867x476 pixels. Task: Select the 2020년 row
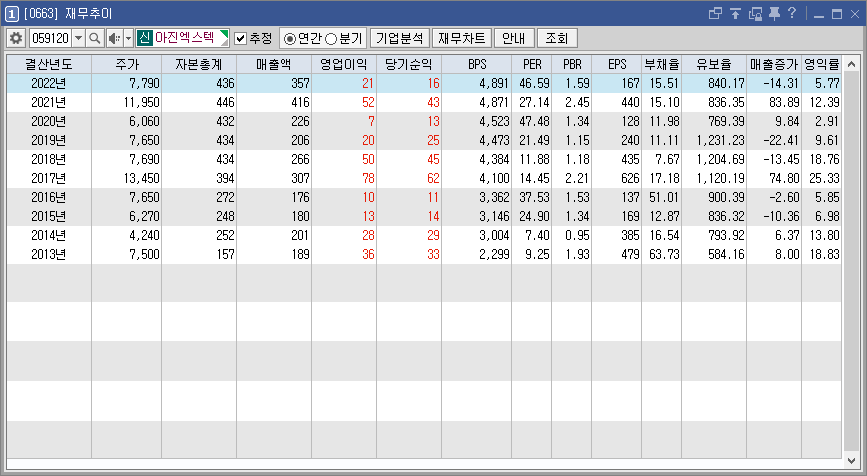424,121
